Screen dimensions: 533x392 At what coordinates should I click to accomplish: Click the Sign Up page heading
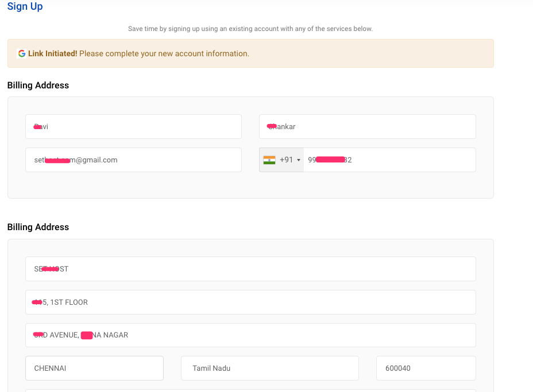[25, 7]
